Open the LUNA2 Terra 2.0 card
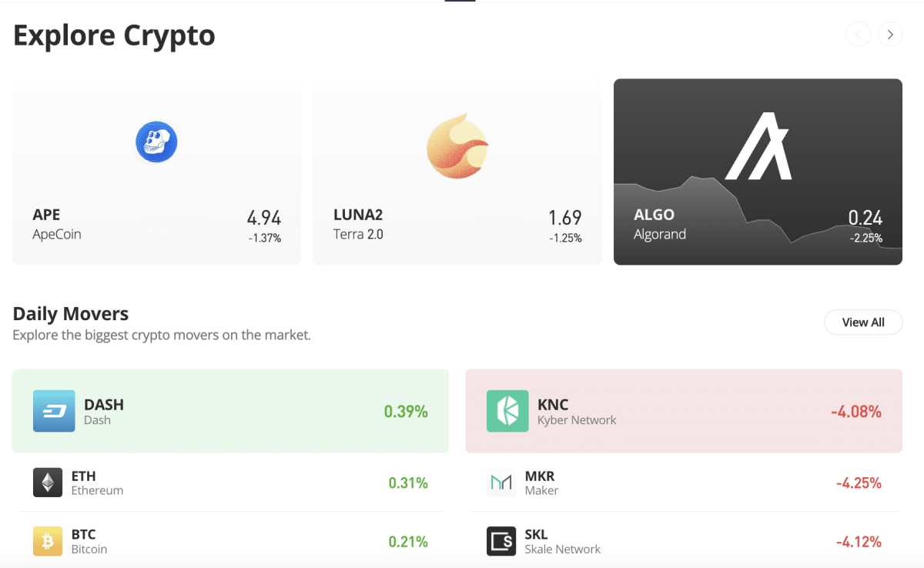The image size is (924, 568). (457, 172)
